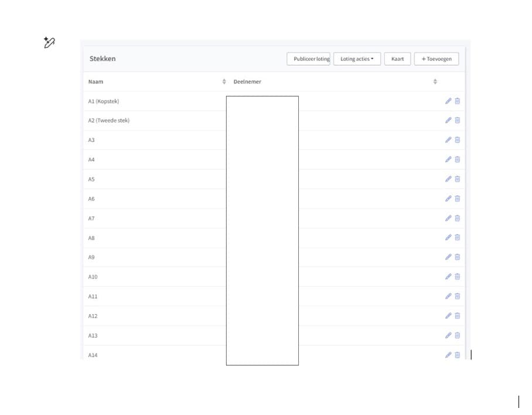This screenshot has height=415, width=532.
Task: Edit row A10 via pencil icon
Action: coord(448,277)
